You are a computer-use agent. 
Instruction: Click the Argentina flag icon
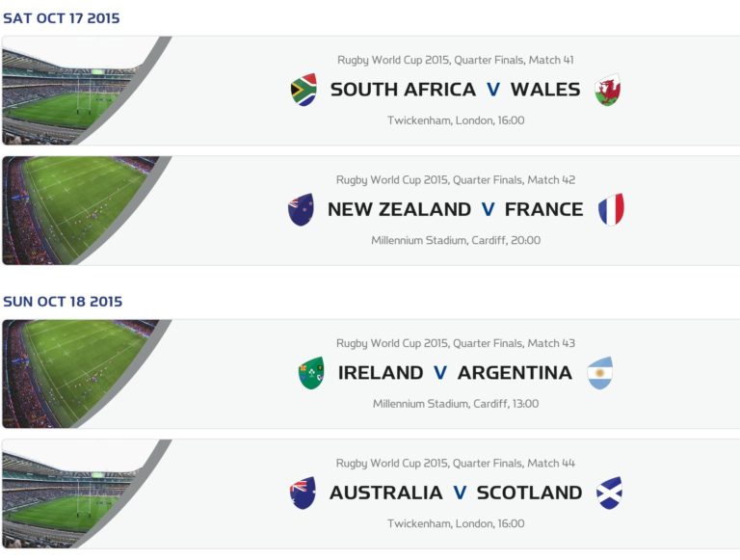point(600,373)
